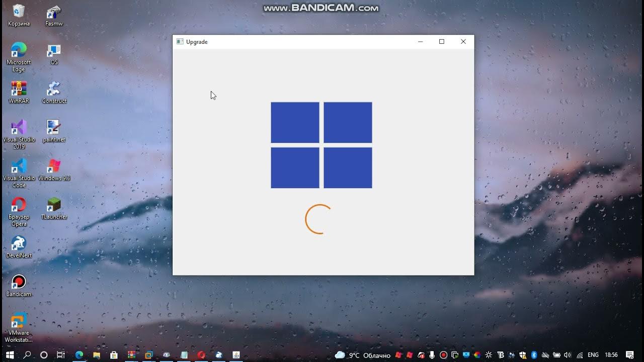Switch ENG input language indicator
Screen dimensions: 644x362
tap(593, 355)
